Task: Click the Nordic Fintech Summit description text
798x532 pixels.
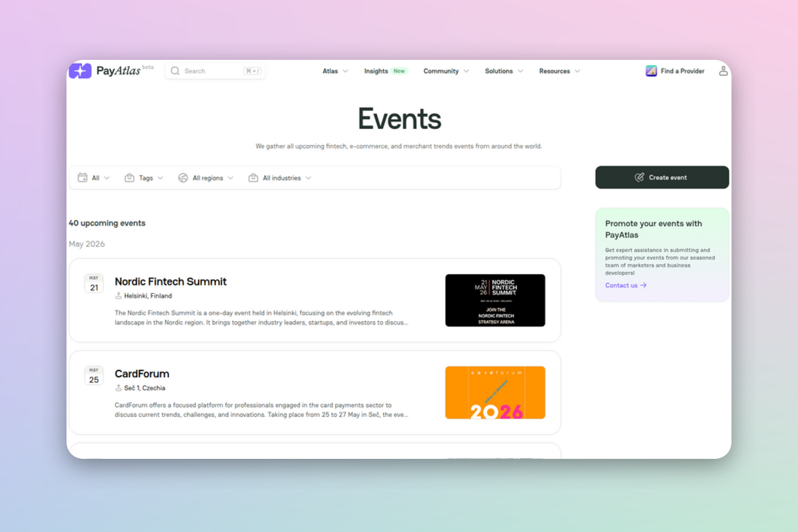Action: pos(261,318)
